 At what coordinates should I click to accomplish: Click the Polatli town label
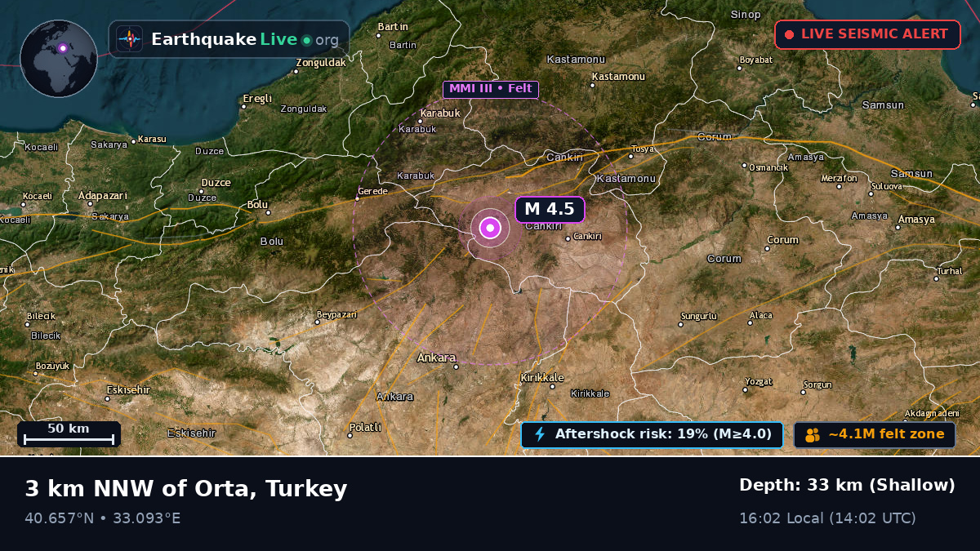[x=364, y=429]
